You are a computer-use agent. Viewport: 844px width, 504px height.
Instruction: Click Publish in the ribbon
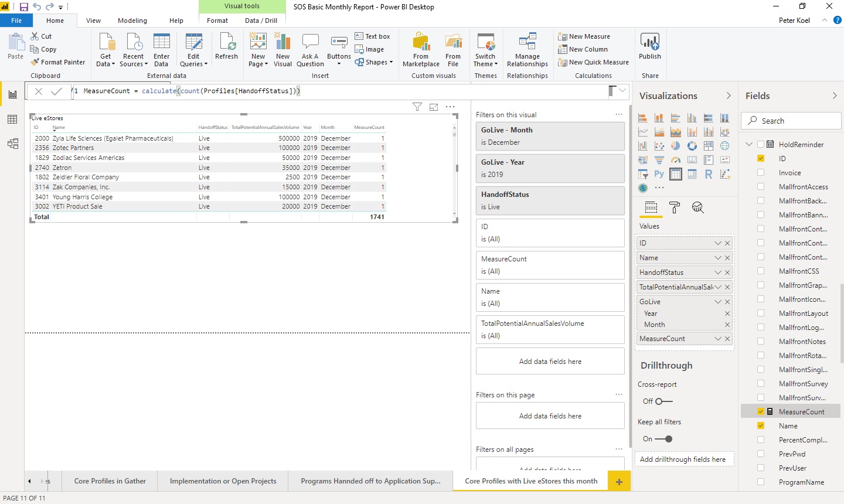pos(650,47)
